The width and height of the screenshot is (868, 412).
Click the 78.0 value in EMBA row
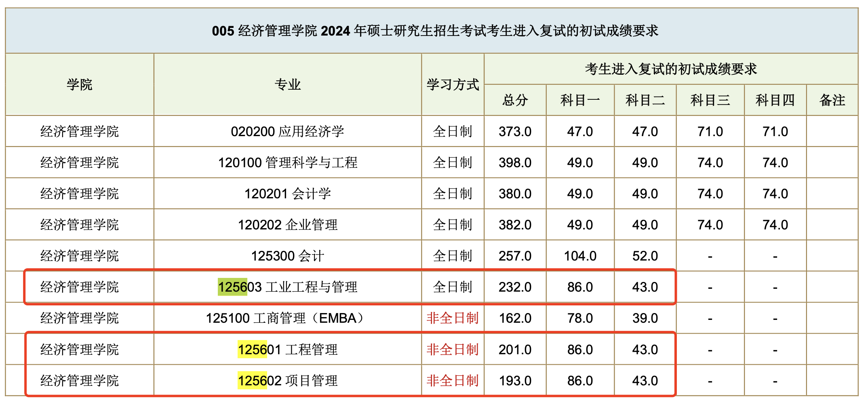pyautogui.click(x=580, y=318)
